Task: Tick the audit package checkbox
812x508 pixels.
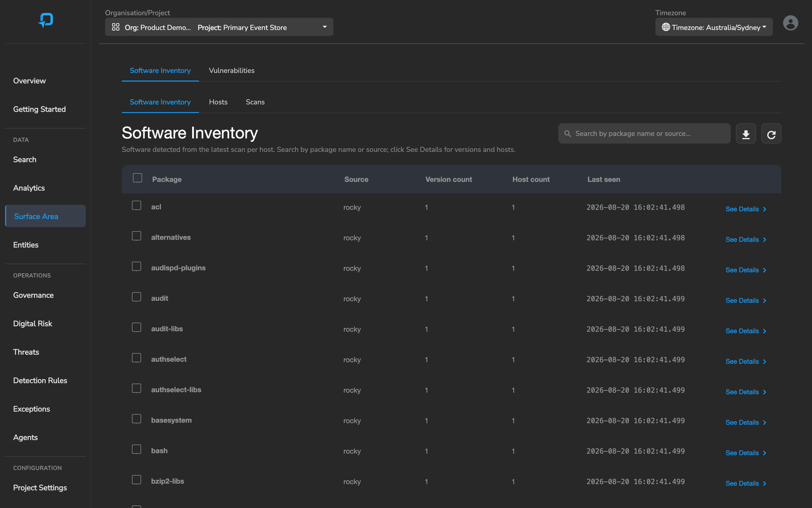Action: point(136,297)
